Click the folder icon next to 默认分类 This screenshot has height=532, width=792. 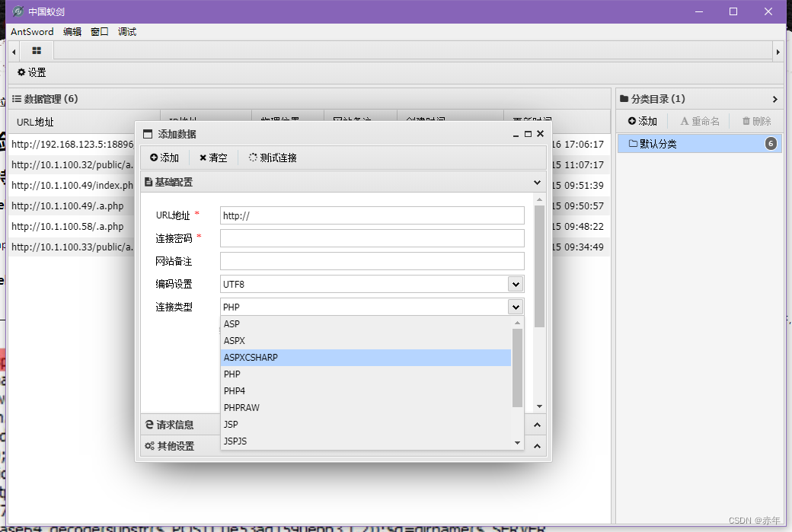click(634, 143)
